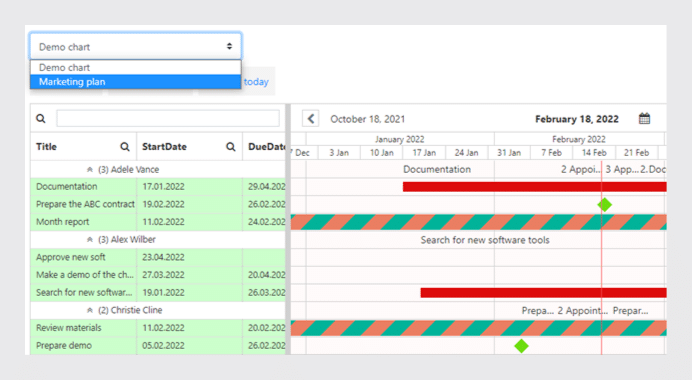Click the red Documentation Gantt bar
This screenshot has height=380, width=692.
point(534,187)
